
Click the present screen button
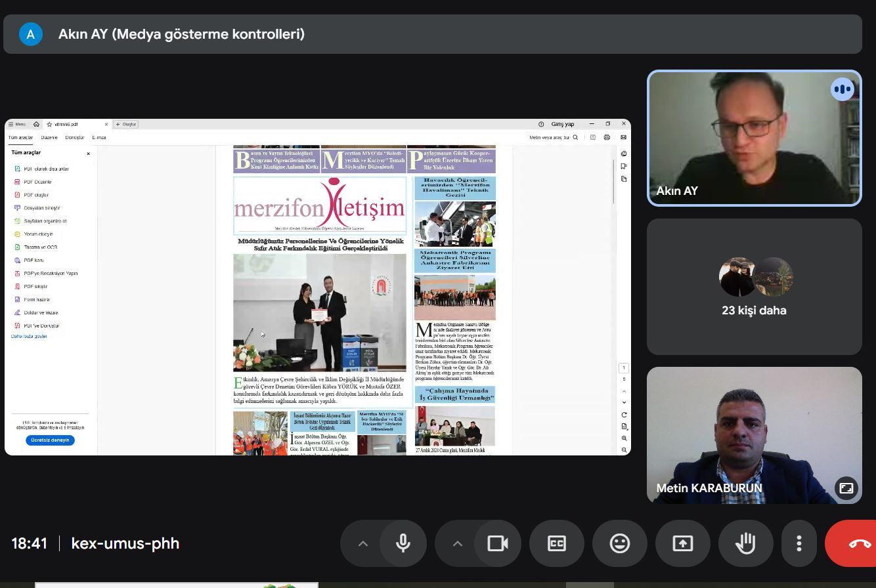point(682,543)
